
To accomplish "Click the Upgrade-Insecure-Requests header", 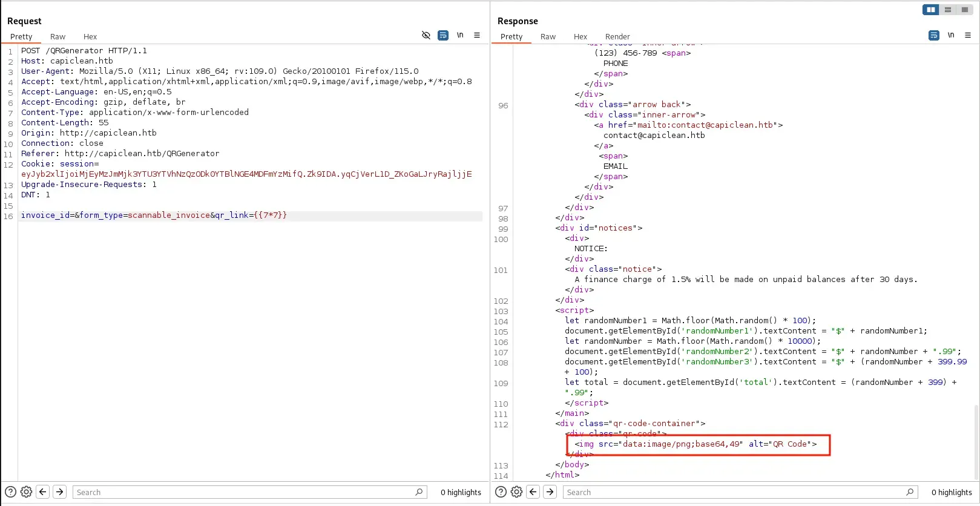I will tap(89, 185).
